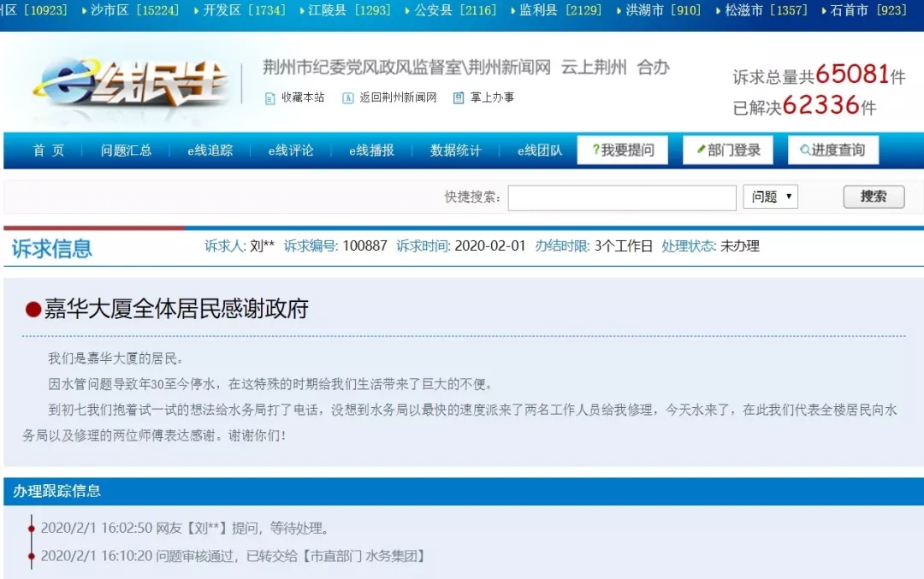Open 我要提问 question button
The height and width of the screenshot is (579, 924).
click(622, 151)
